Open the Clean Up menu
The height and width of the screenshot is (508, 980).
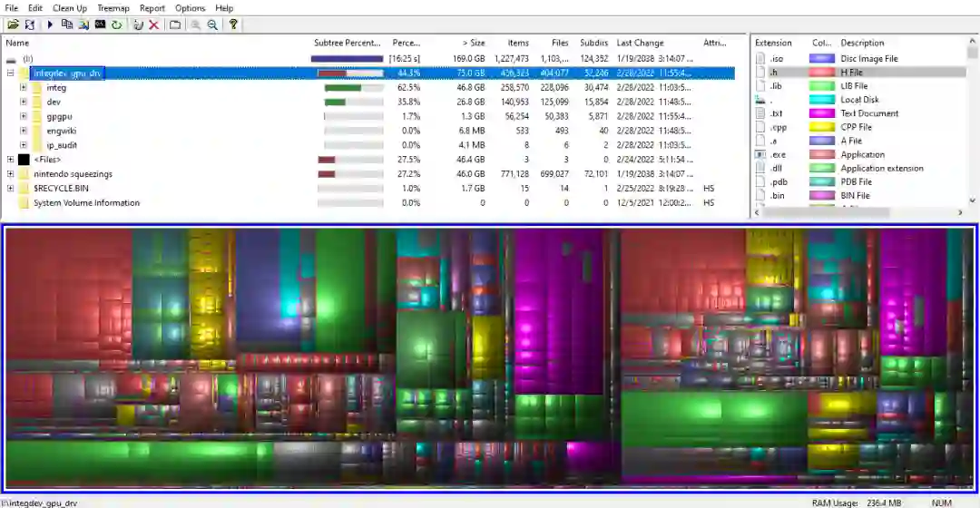tap(69, 8)
